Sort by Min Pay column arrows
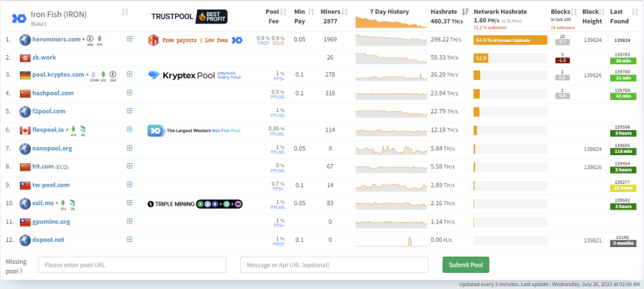Screen dimensions: 644x289 tap(311, 12)
